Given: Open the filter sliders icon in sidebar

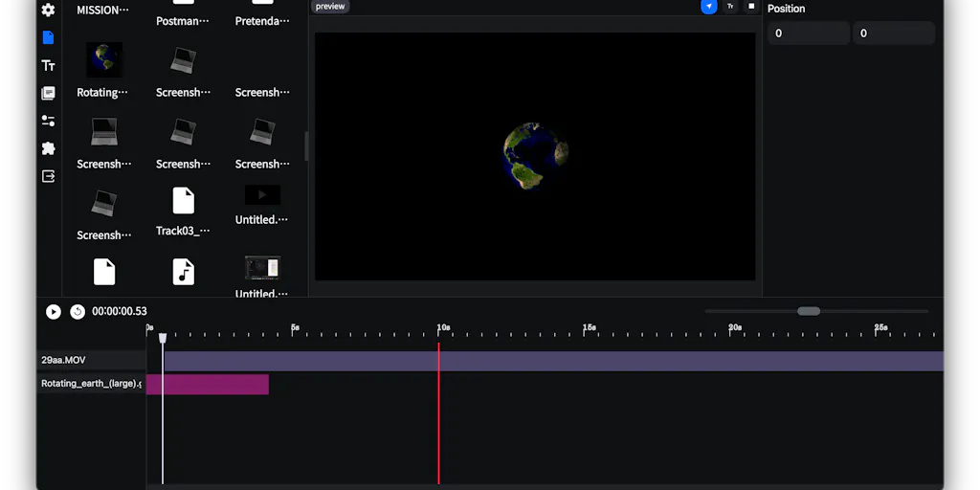Looking at the screenshot, I should (48, 121).
